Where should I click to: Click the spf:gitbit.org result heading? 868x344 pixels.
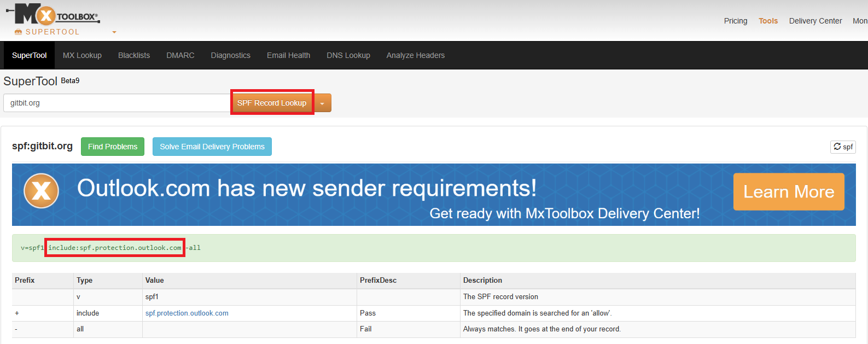click(42, 146)
